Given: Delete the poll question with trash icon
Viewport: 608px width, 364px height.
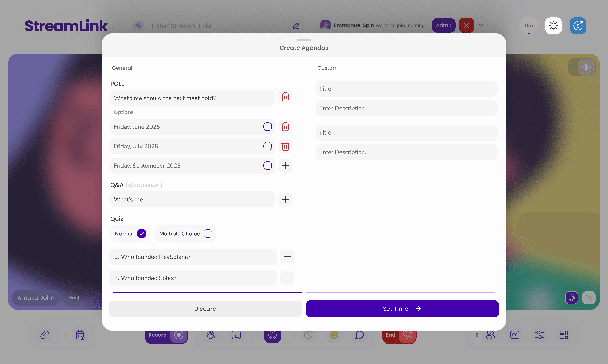Looking at the screenshot, I should pyautogui.click(x=285, y=97).
